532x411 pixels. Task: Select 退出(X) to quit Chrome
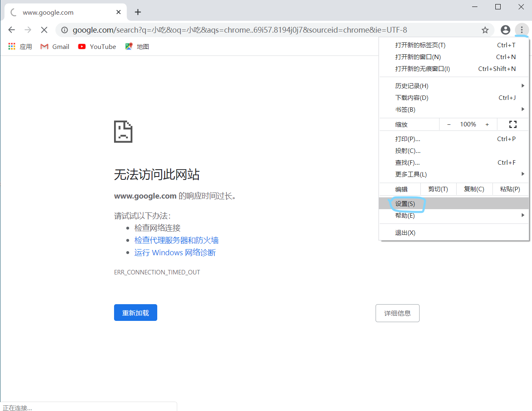454,232
